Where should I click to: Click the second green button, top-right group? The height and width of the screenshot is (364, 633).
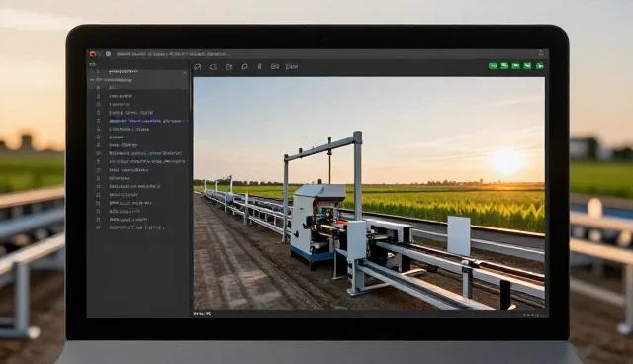pos(504,66)
